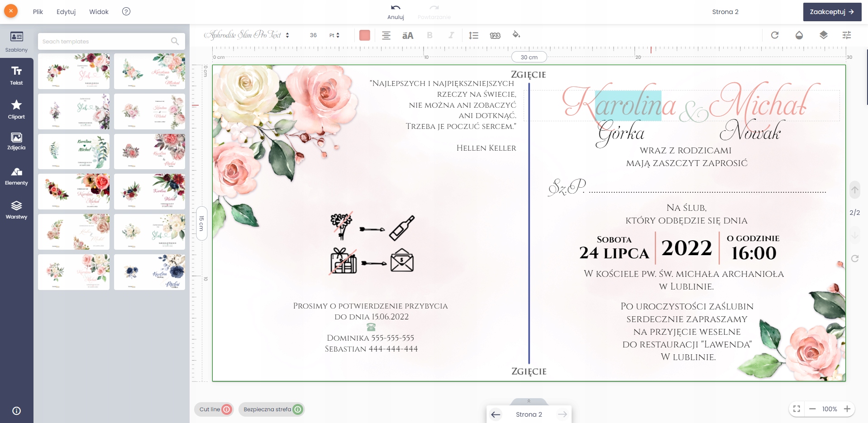Open the pink text color swatch
The height and width of the screenshot is (423, 868).
(x=364, y=35)
